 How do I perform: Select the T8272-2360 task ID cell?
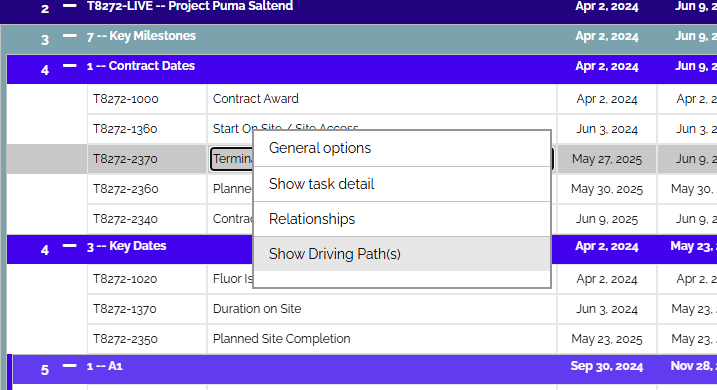pyautogui.click(x=147, y=189)
